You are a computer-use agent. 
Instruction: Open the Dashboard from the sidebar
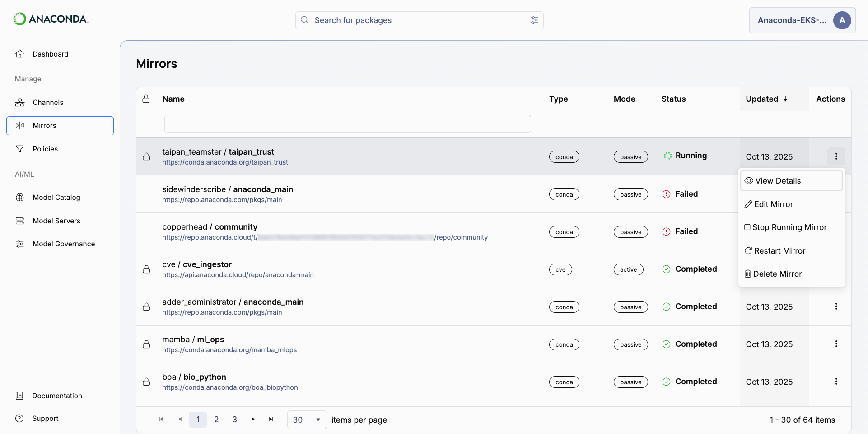coord(20,54)
